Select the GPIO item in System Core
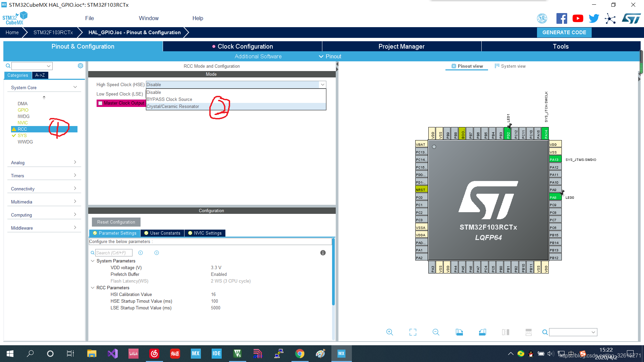The height and width of the screenshot is (362, 644). [22, 110]
